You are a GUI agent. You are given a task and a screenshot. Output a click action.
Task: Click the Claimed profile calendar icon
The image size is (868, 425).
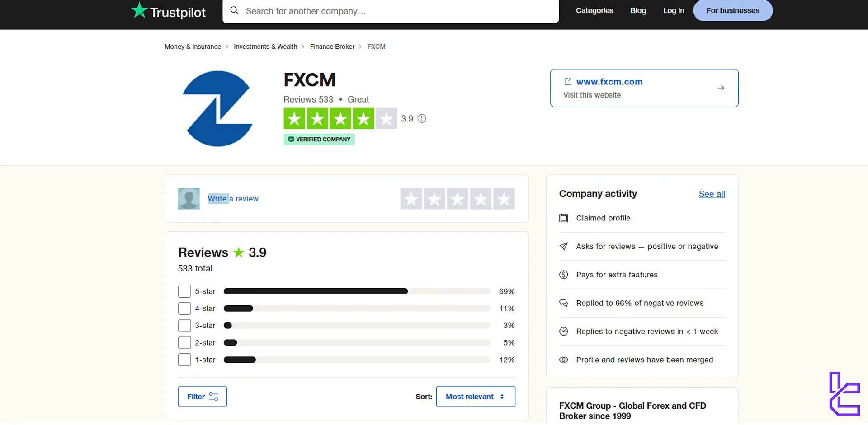[564, 218]
